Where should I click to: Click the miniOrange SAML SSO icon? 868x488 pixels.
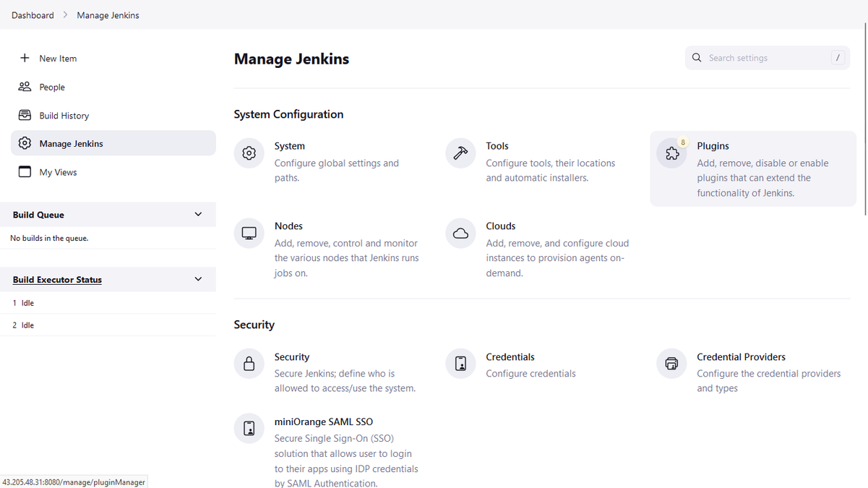coord(249,429)
